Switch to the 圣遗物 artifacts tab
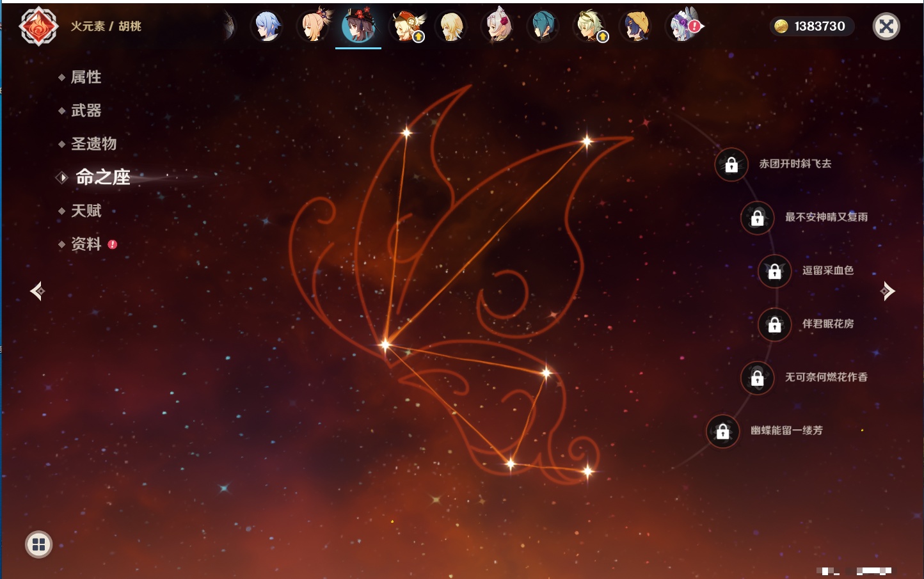The width and height of the screenshot is (924, 579). coord(93,144)
